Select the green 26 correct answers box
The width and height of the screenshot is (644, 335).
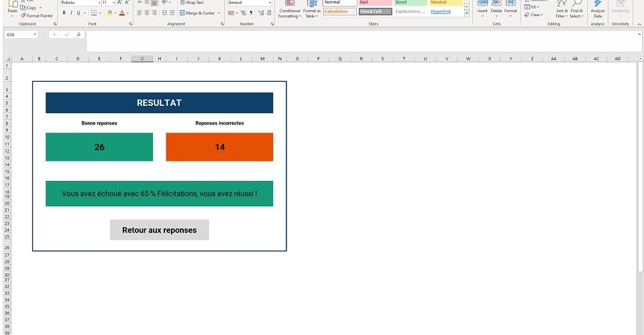point(99,147)
